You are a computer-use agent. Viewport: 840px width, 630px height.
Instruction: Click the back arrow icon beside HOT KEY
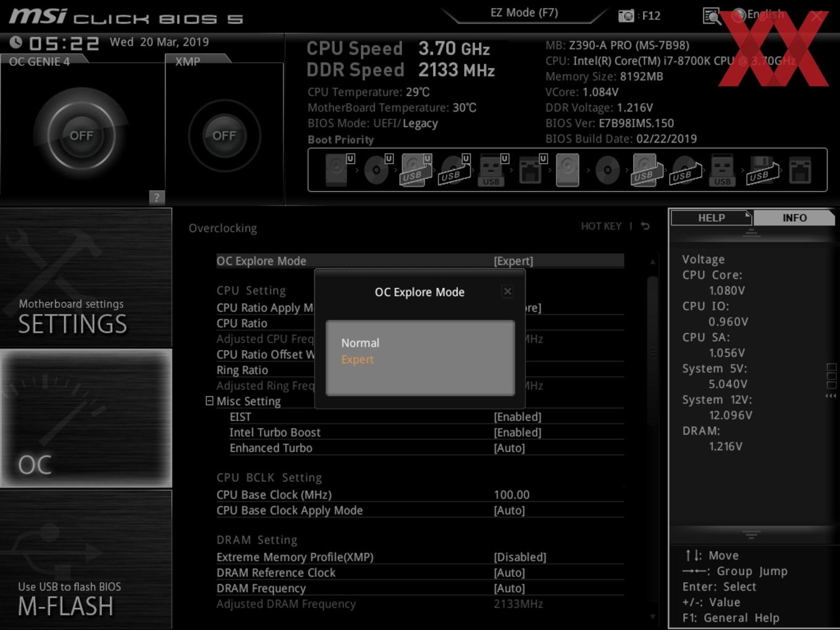pos(645,226)
